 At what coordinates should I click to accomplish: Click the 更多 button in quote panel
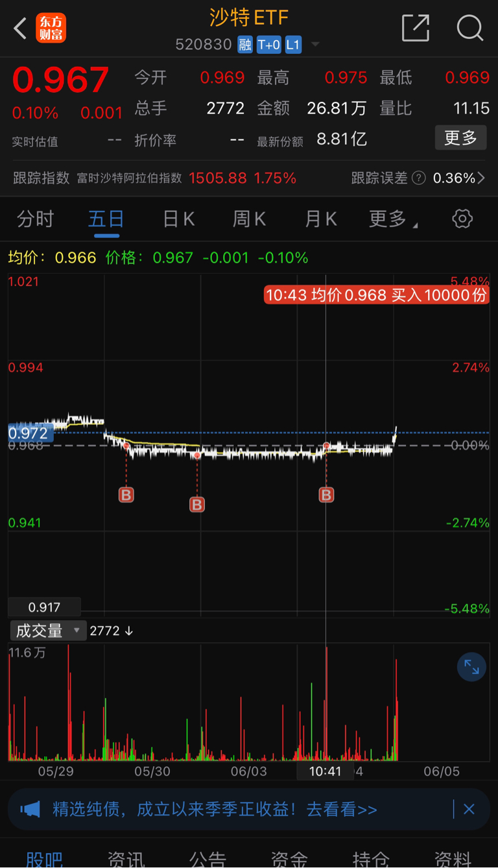pos(460,138)
